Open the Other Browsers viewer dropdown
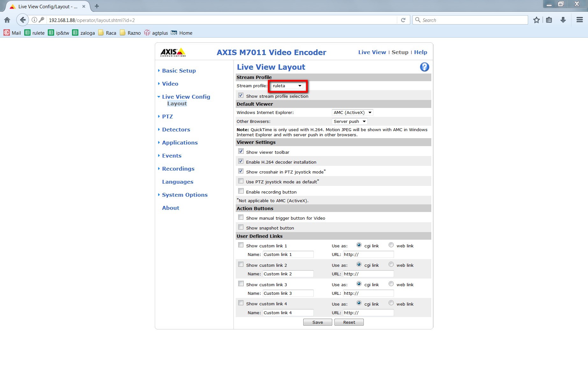 pos(349,121)
